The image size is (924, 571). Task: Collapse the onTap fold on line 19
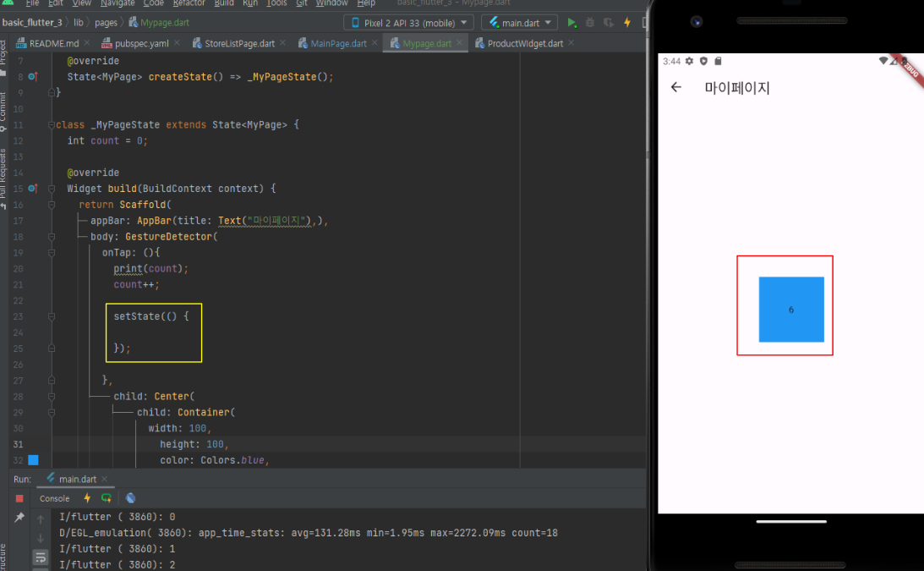pos(52,252)
